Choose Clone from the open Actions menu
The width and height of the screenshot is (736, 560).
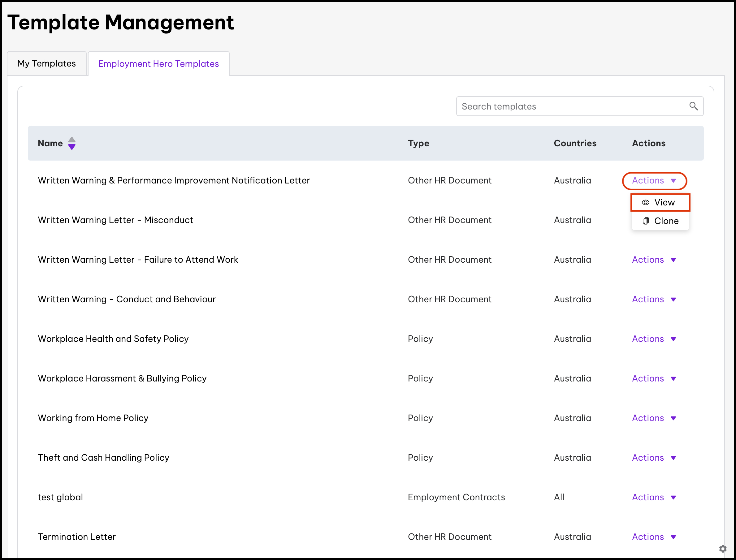coord(666,221)
